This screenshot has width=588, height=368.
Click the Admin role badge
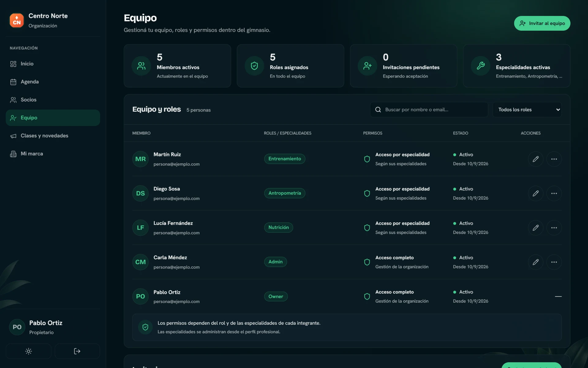tap(275, 262)
